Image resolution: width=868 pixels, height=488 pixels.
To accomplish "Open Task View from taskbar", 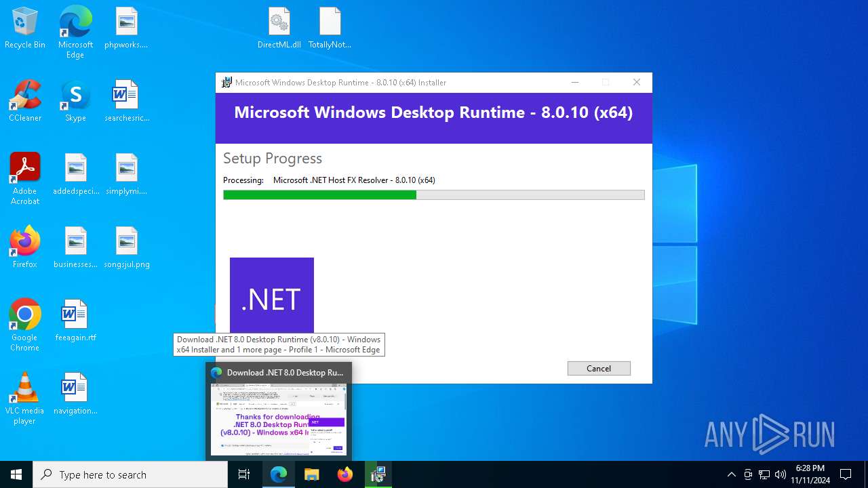I will point(245,474).
